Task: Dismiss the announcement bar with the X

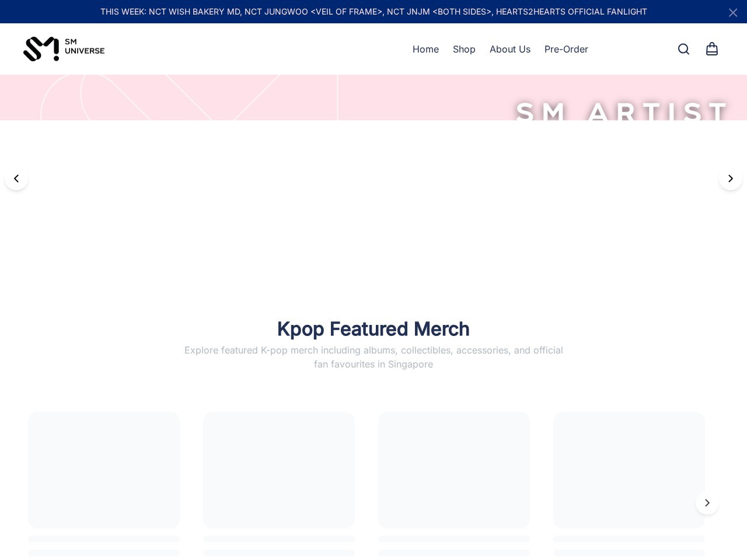Action: point(732,12)
